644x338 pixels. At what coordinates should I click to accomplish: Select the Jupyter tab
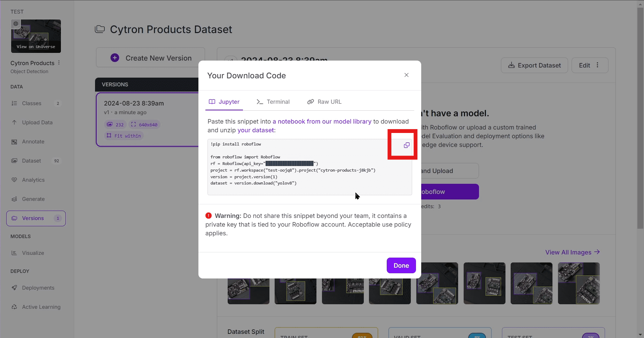[x=224, y=102]
